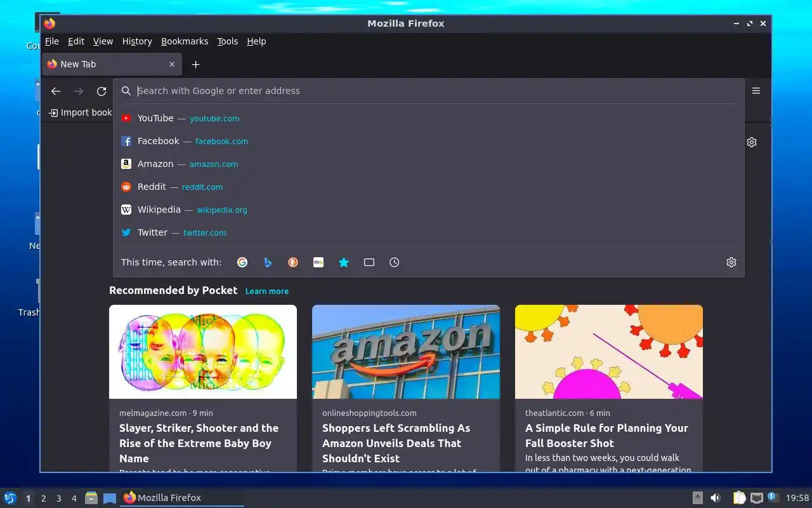Select Wikipedia suggestion in address dropdown

[x=428, y=210]
